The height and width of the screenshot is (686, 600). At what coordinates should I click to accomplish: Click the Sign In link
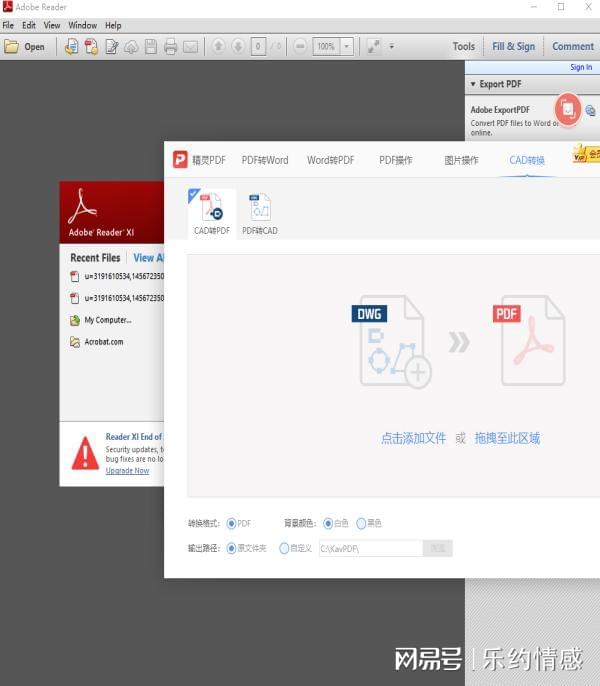click(581, 67)
